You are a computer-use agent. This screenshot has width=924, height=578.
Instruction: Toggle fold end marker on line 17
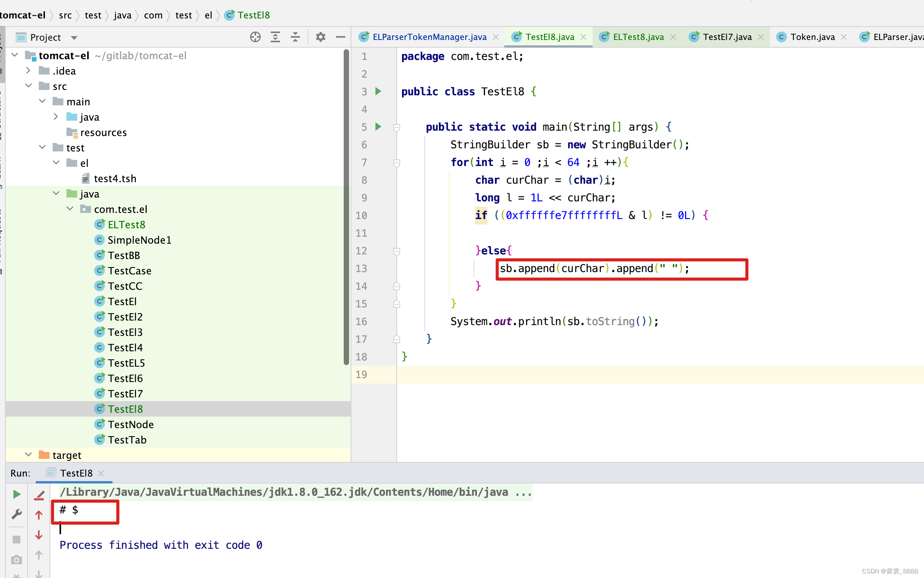click(x=397, y=339)
